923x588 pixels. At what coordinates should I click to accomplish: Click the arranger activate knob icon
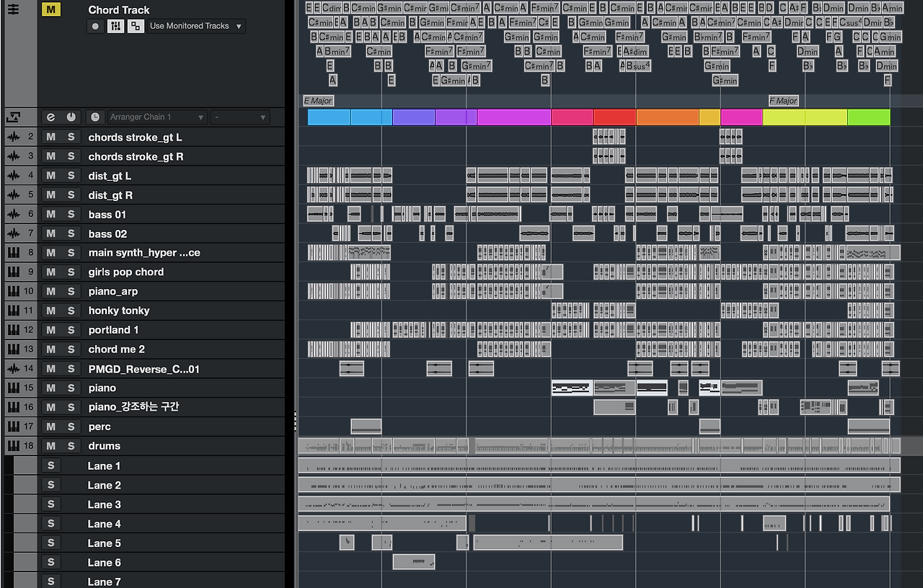click(71, 117)
